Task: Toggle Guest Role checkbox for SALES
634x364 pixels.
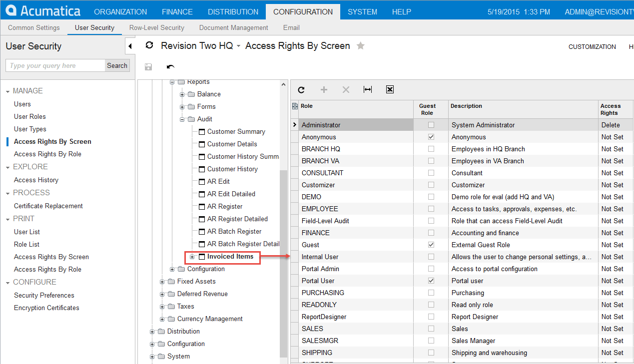Action: (431, 329)
